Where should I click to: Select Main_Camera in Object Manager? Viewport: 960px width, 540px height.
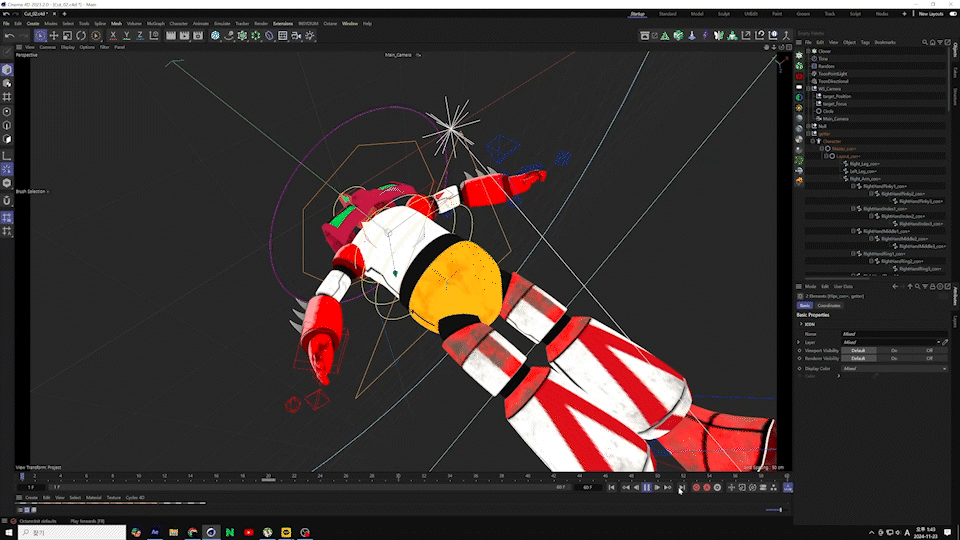[x=835, y=119]
